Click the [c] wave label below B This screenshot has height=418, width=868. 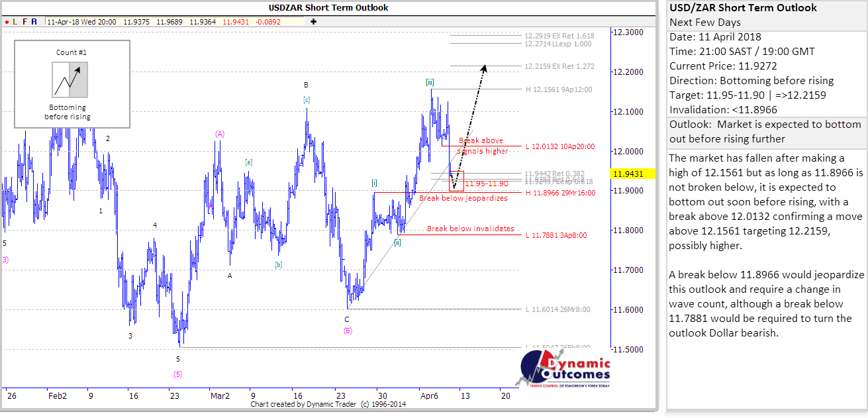(307, 100)
